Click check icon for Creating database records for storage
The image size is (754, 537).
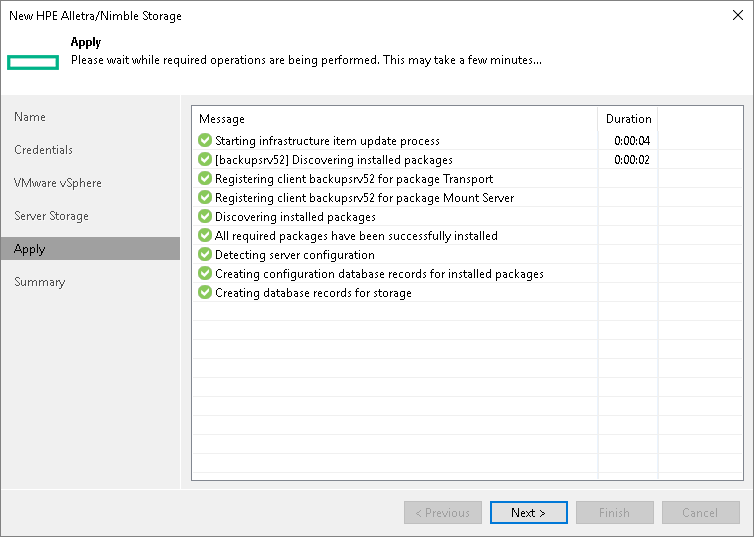(x=205, y=292)
